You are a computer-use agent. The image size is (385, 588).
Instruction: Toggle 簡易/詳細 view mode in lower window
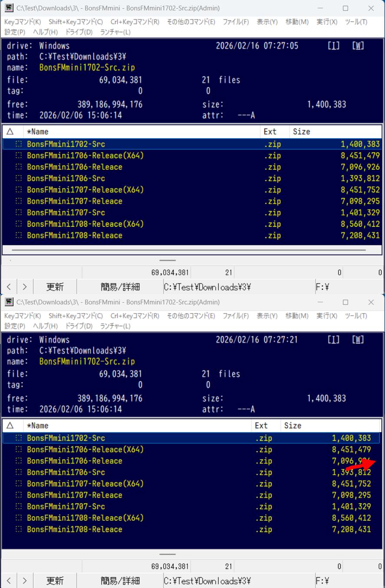tap(120, 581)
